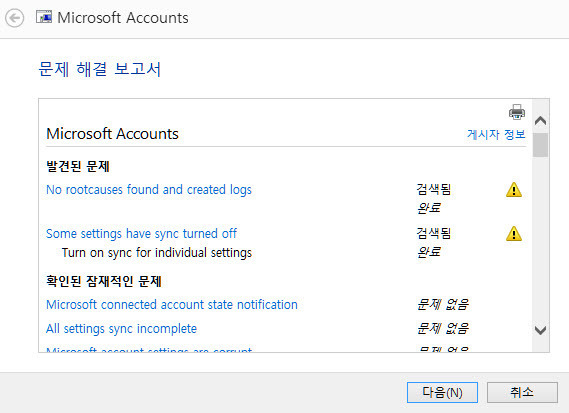The height and width of the screenshot is (413, 569).
Task: Click 문제 없음 beside connected account state notification
Action: (x=443, y=304)
